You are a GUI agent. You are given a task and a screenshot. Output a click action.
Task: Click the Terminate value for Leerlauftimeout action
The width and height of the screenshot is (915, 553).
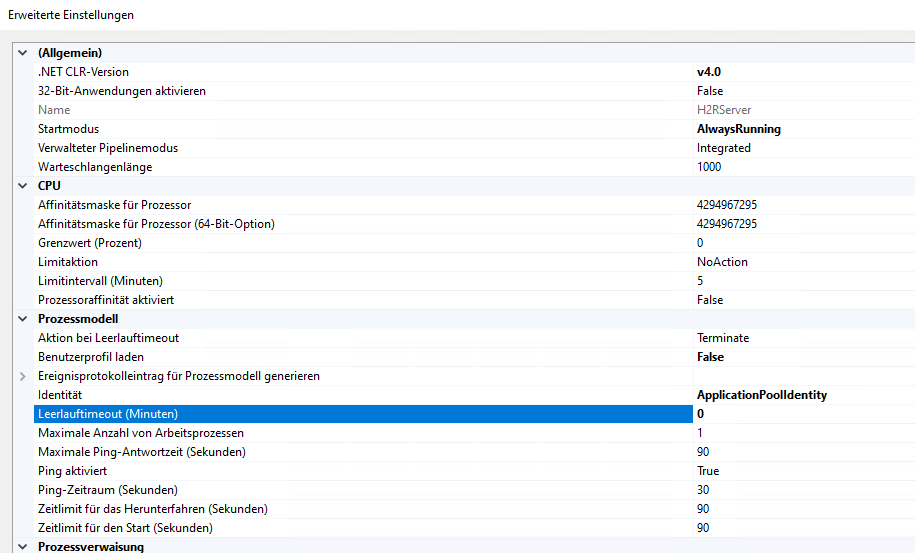[x=722, y=338]
